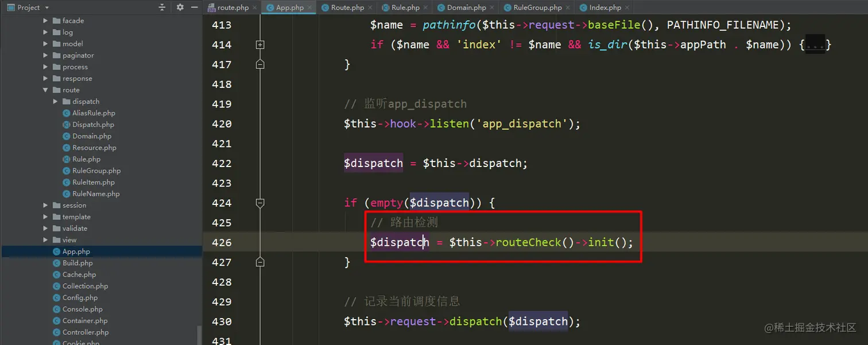Click the model folder icon

pos(56,44)
